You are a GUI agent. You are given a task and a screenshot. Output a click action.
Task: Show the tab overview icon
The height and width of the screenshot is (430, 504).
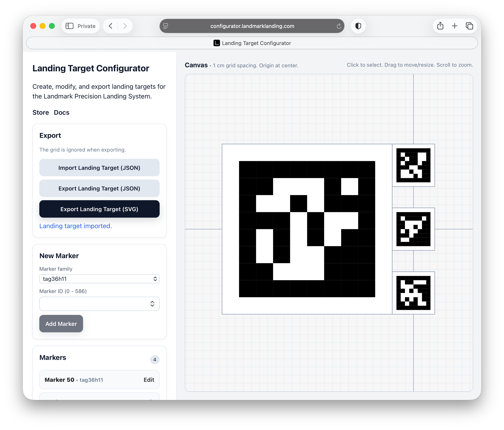coord(469,26)
